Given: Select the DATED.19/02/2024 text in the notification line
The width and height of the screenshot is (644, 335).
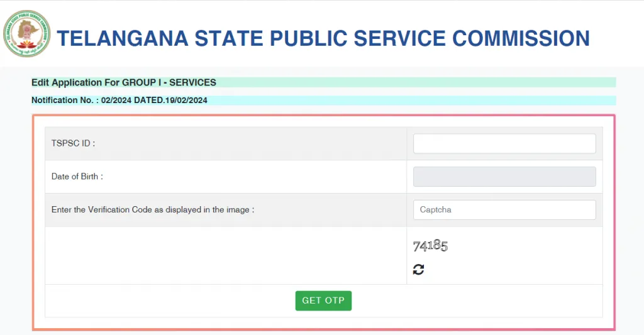Looking at the screenshot, I should 170,100.
